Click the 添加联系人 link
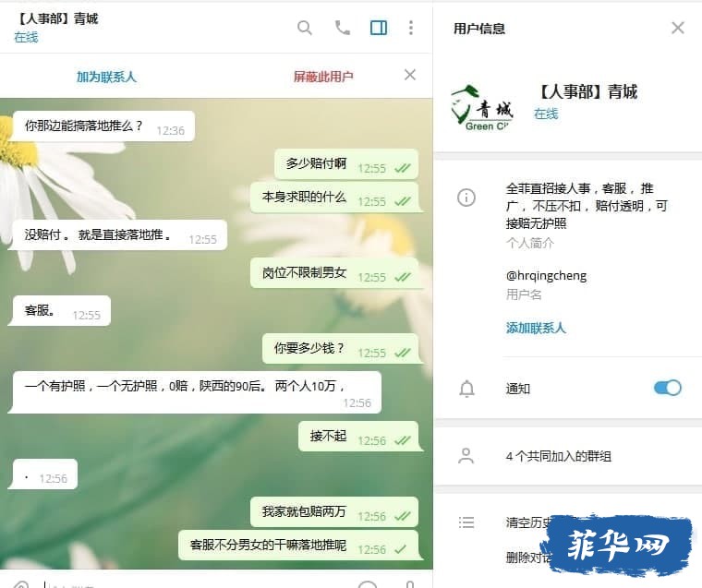Viewport: 702px width, 588px height. tap(536, 328)
